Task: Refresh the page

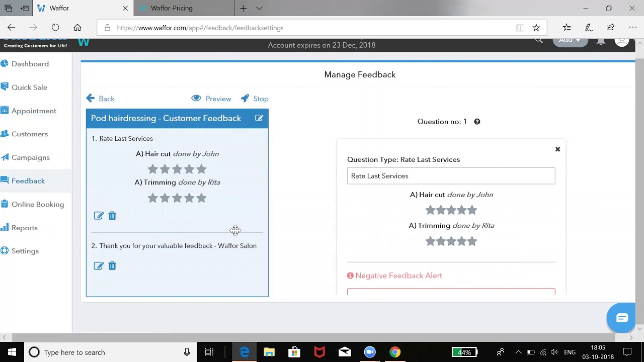Action: tap(55, 28)
